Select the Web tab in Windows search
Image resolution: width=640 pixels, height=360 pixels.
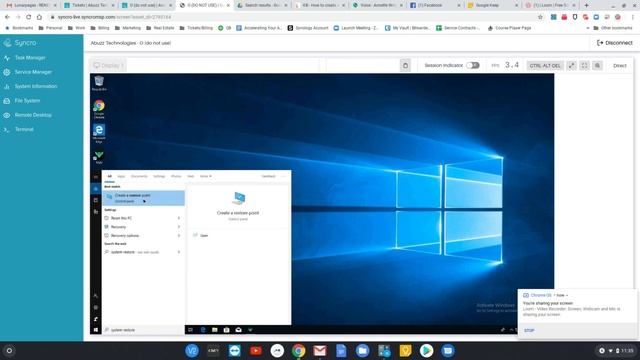[191, 176]
